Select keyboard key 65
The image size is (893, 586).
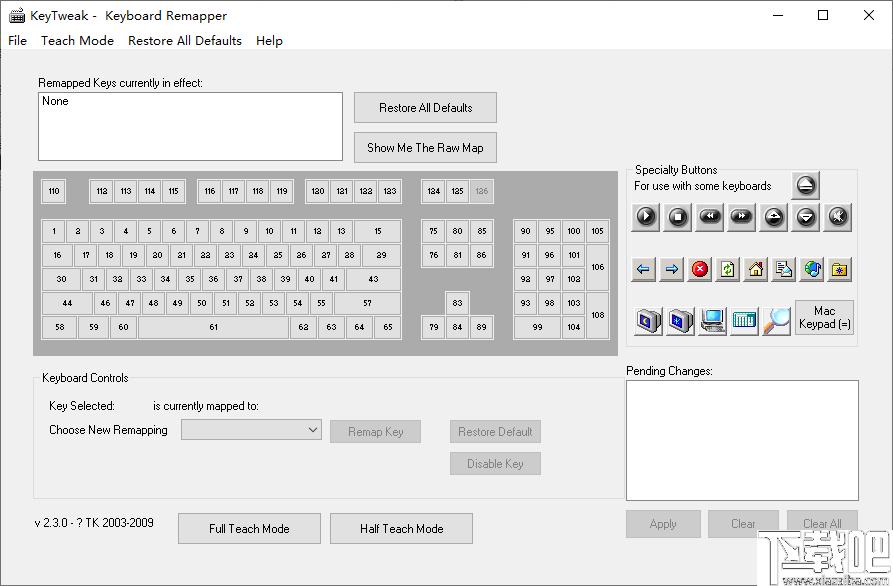(387, 327)
